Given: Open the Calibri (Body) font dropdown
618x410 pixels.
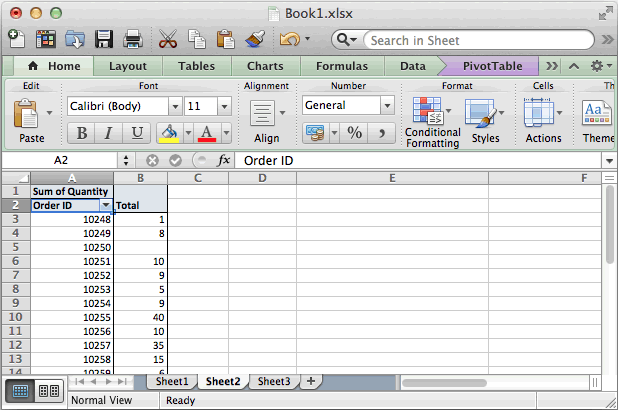Looking at the screenshot, I should pos(175,106).
